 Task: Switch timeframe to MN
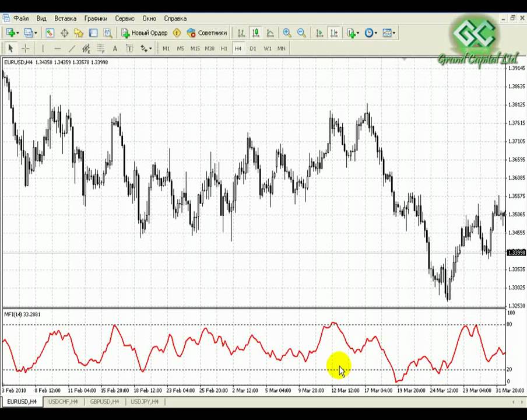282,48
